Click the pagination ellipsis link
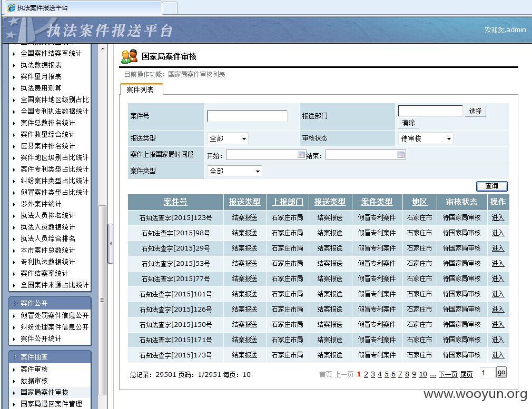 432,374
